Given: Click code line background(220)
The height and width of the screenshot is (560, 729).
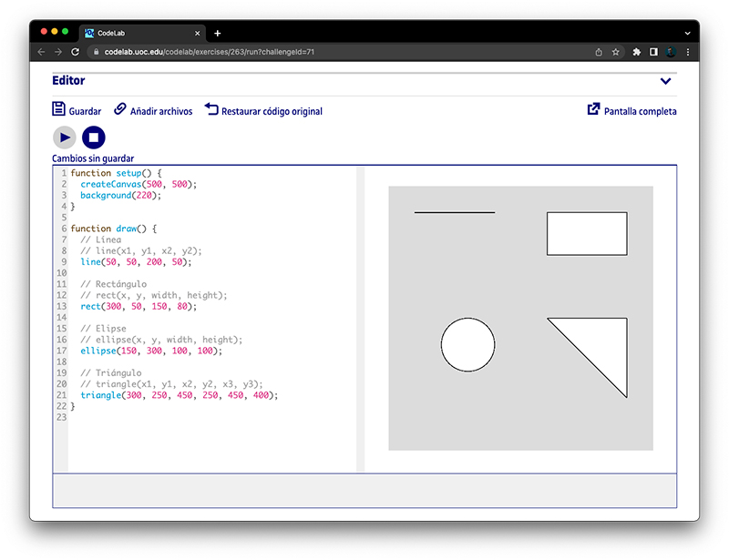Looking at the screenshot, I should (120, 195).
